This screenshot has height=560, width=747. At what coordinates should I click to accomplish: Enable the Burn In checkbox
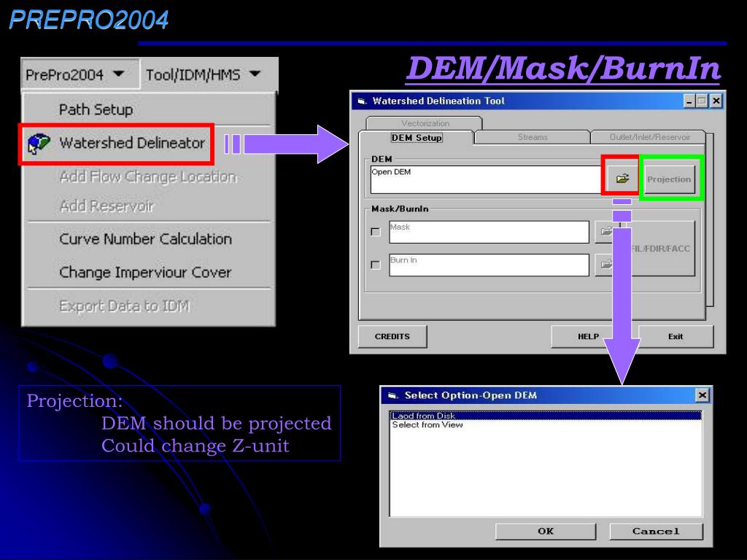click(x=376, y=265)
